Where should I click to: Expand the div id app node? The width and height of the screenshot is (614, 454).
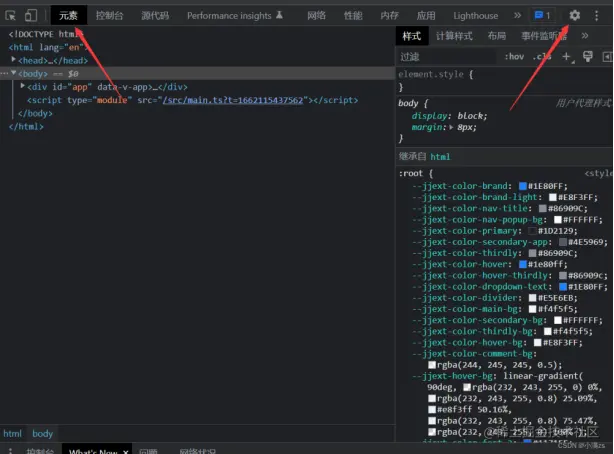(x=22, y=86)
